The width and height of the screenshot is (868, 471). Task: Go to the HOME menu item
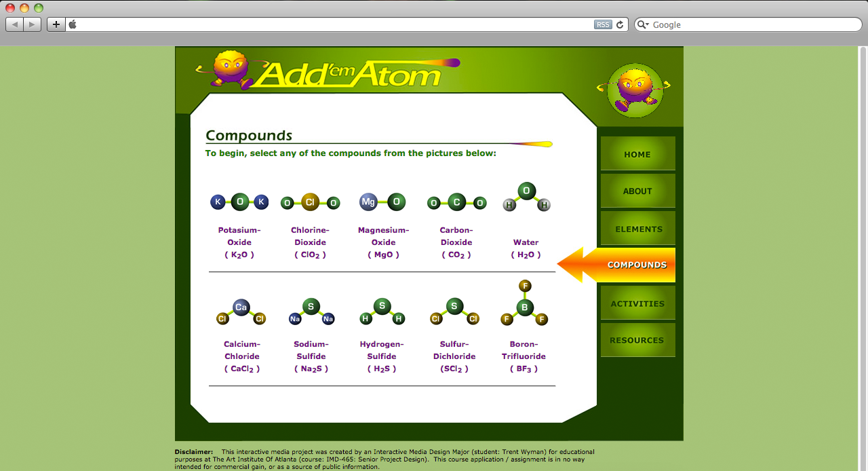tap(637, 154)
